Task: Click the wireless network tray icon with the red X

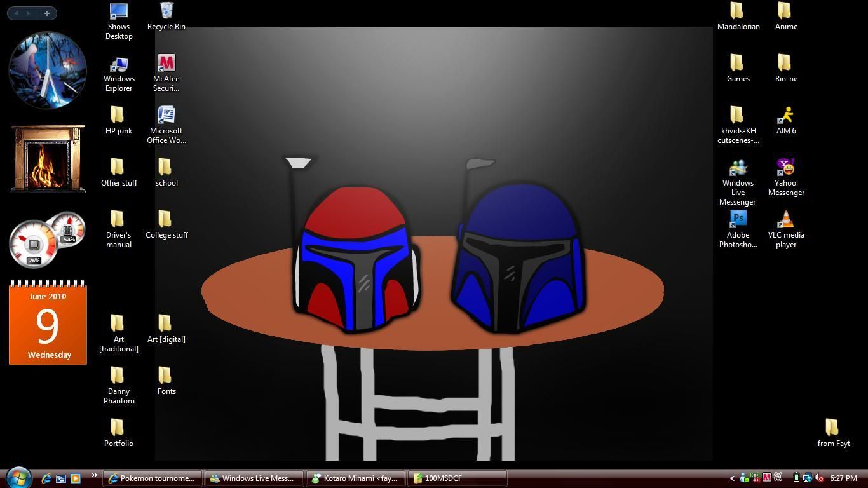Action: pyautogui.click(x=756, y=478)
